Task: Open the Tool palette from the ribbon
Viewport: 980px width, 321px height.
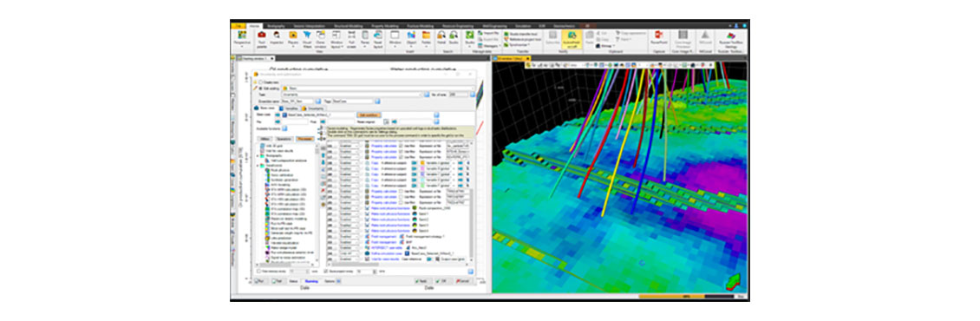Action: (x=262, y=40)
